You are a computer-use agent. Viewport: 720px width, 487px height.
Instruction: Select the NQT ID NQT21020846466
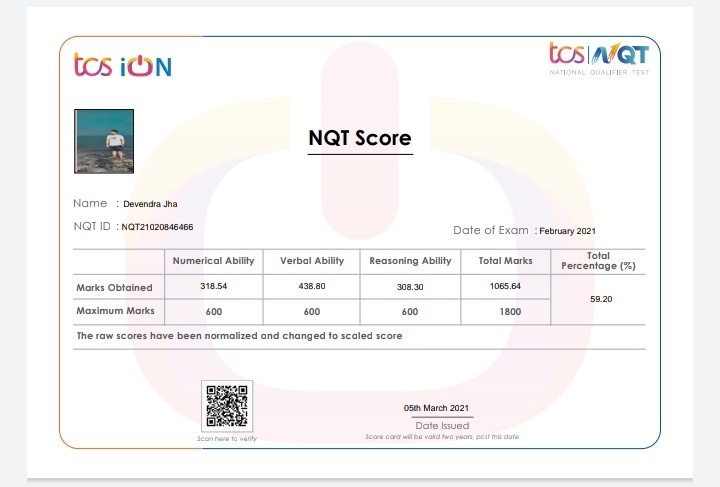157,227
